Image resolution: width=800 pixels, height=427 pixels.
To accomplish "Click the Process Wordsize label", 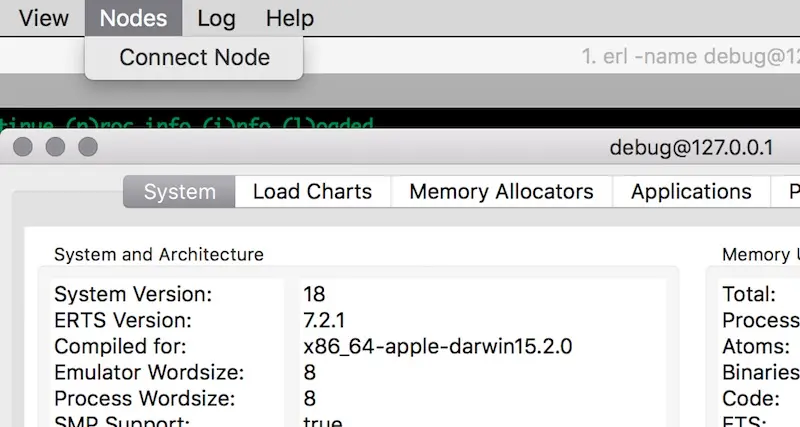I will pyautogui.click(x=145, y=398).
